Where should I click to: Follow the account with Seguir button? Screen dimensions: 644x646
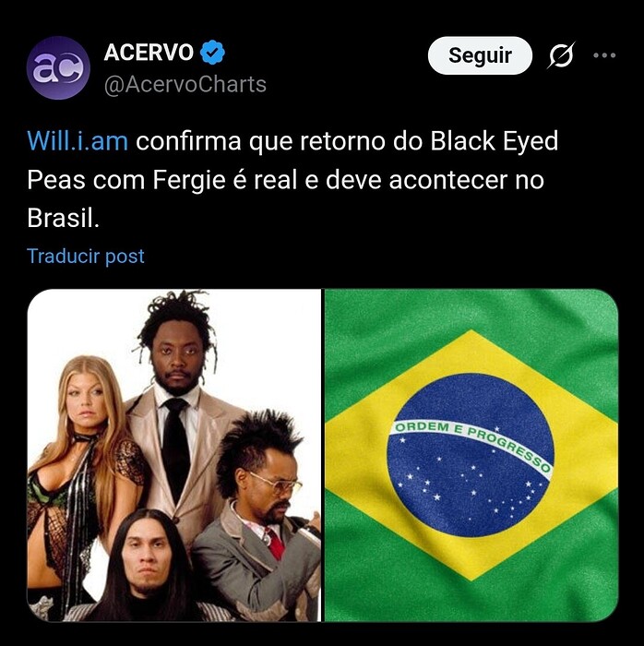(x=480, y=55)
